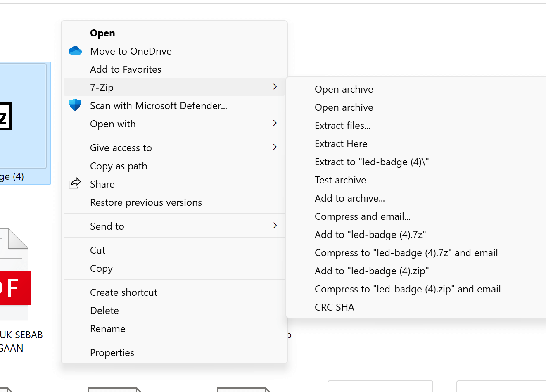Screen dimensions: 546x392
Task: Click the Share arrow icon
Action: click(75, 183)
